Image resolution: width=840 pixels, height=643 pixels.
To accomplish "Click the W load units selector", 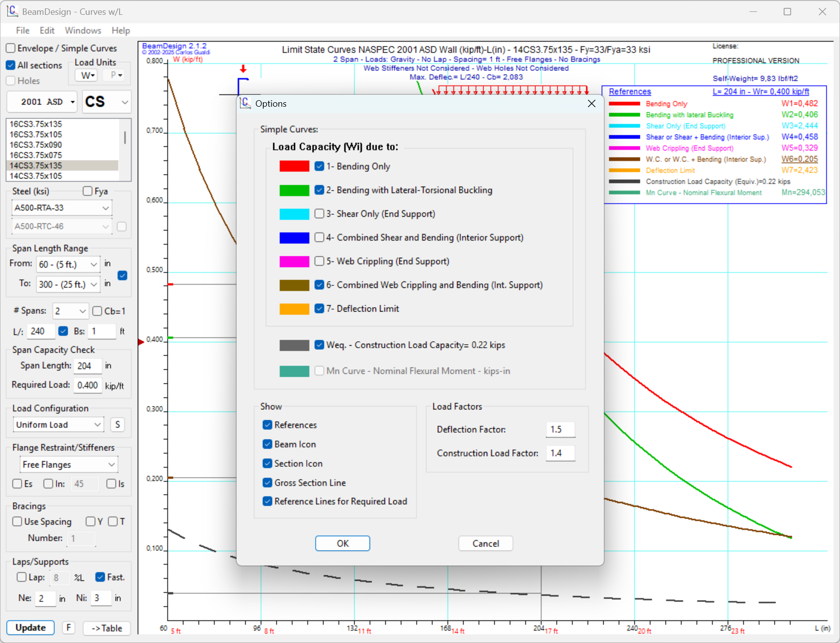I will [87, 76].
